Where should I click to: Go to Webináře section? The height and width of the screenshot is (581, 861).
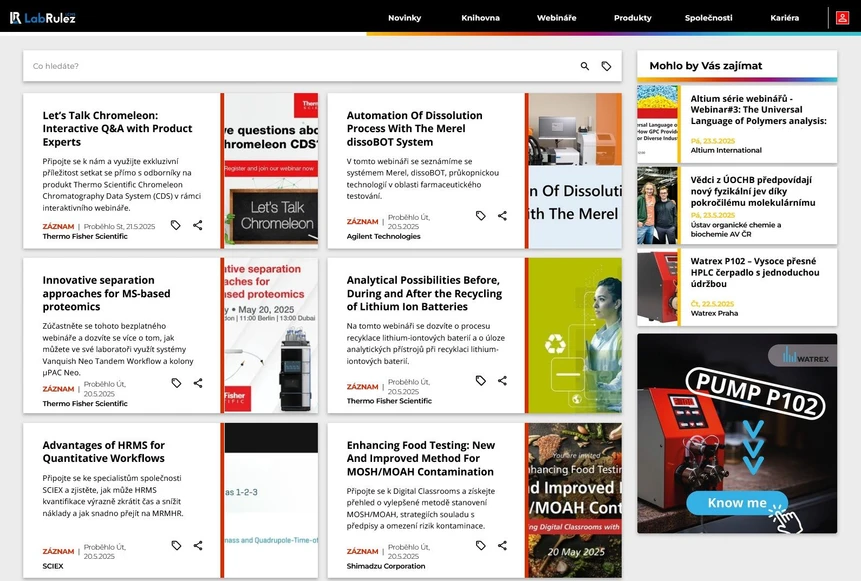click(557, 18)
